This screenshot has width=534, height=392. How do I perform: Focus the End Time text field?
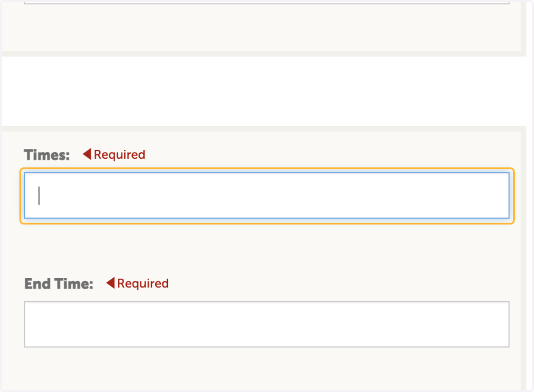[267, 324]
